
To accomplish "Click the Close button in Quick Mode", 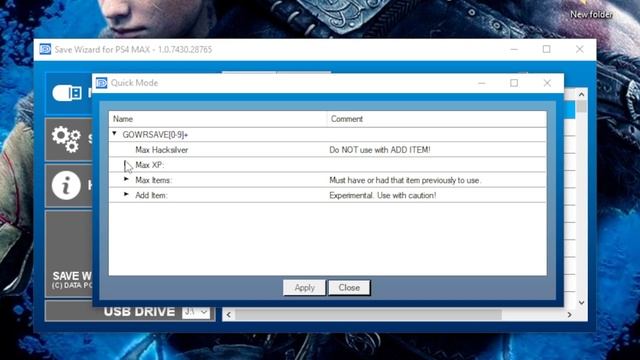I will click(349, 288).
